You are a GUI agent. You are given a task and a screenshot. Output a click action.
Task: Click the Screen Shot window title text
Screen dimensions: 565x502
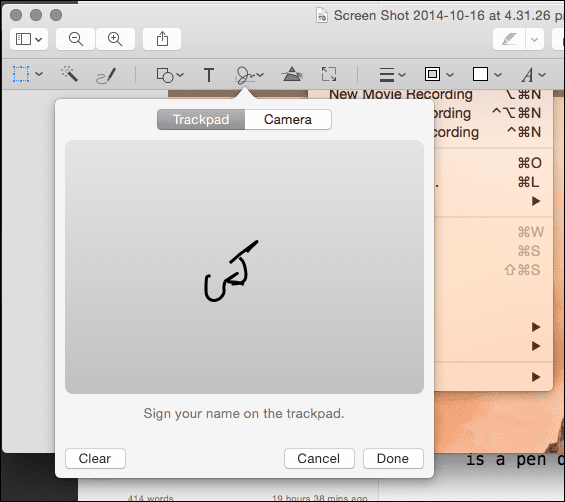click(x=449, y=15)
